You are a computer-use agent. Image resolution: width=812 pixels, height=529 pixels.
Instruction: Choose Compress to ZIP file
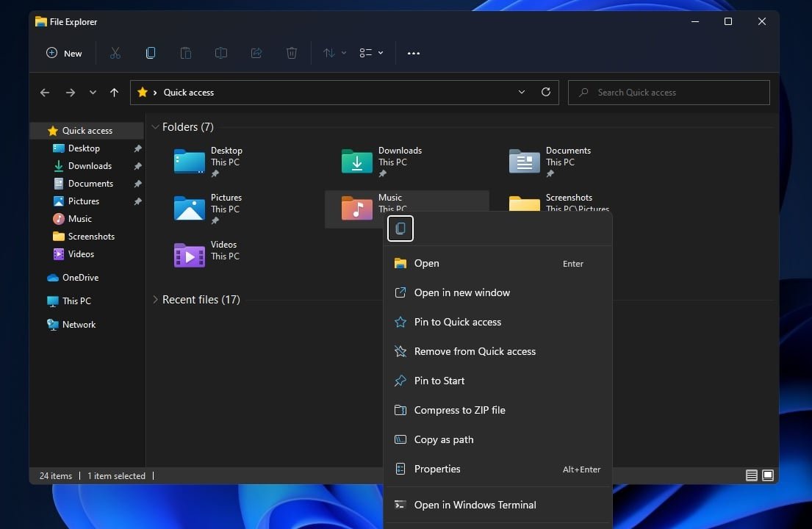(x=459, y=410)
